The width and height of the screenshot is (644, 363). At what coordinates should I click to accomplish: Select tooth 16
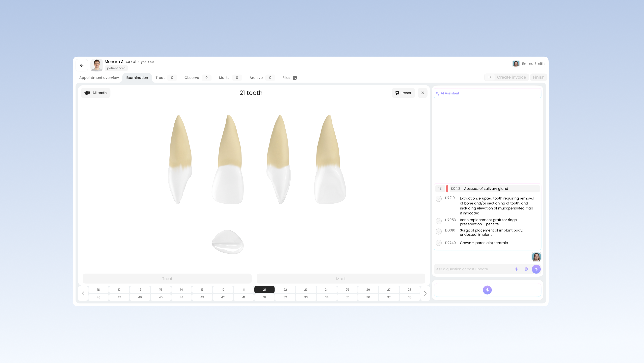coord(140,290)
